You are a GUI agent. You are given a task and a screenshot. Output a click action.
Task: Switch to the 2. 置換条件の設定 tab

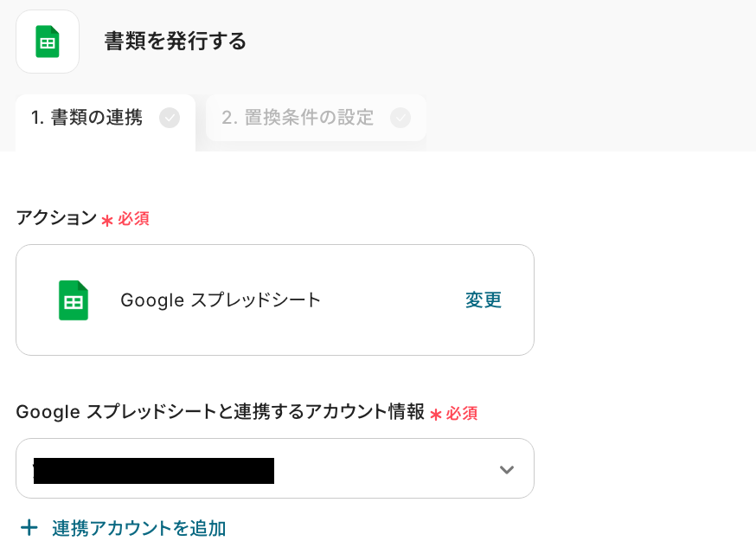click(x=298, y=118)
